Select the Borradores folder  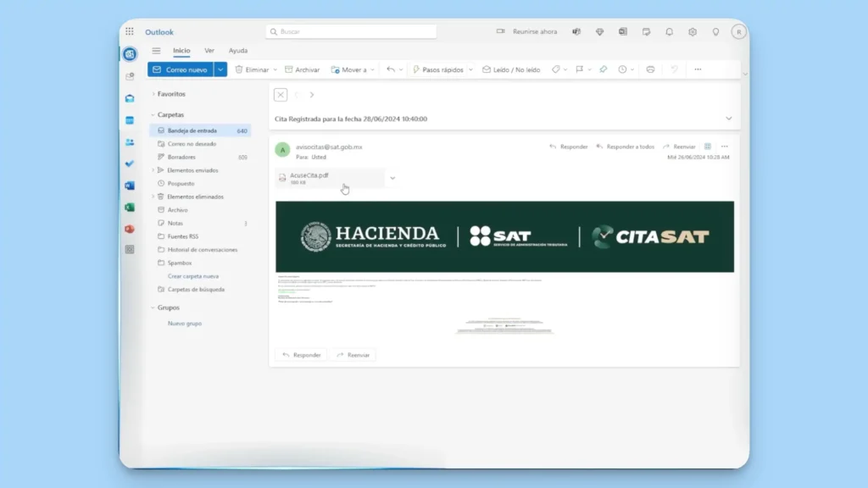pyautogui.click(x=200, y=157)
